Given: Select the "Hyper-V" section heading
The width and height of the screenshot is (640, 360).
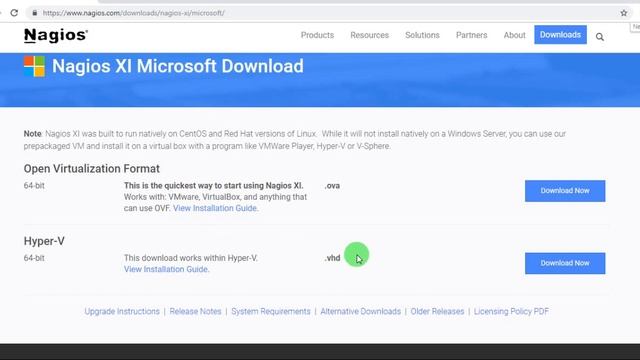Looking at the screenshot, I should 44,241.
